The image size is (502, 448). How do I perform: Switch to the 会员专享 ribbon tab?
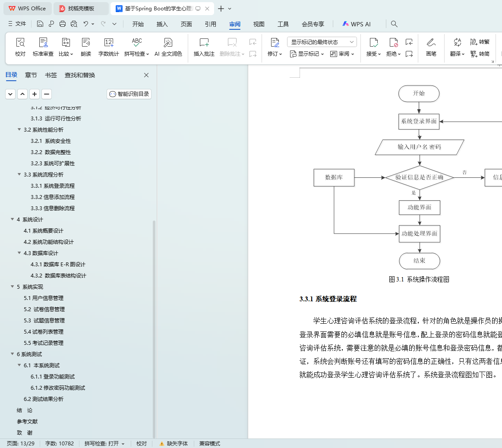point(313,24)
